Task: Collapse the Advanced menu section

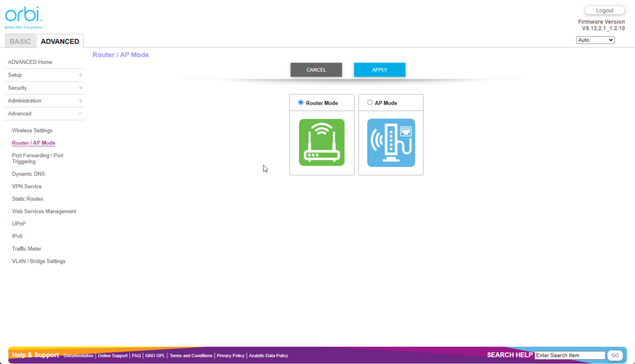Action: (x=80, y=114)
